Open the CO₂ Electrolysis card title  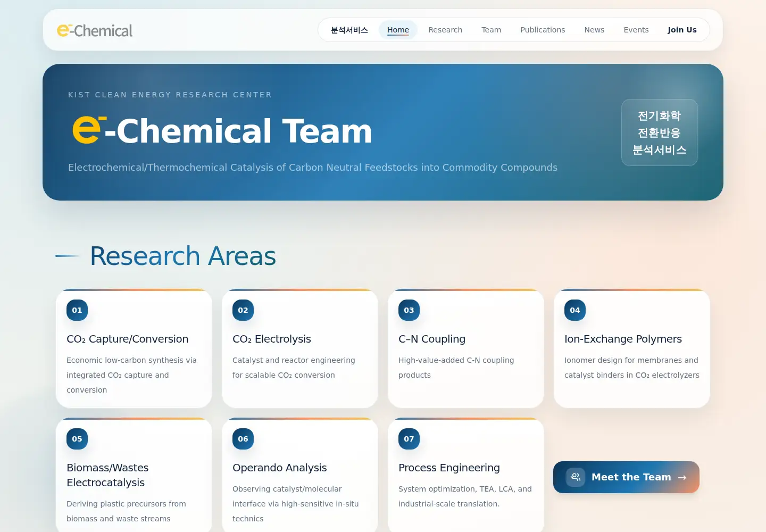click(272, 339)
